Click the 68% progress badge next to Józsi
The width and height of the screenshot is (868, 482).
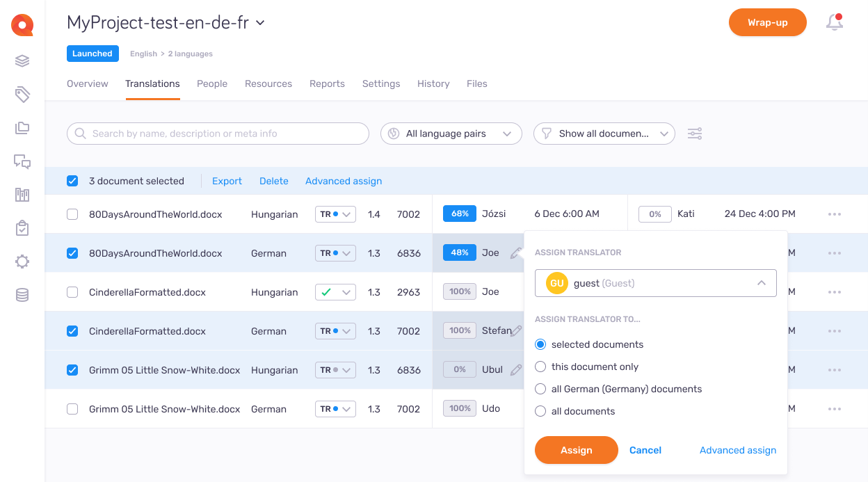click(459, 214)
